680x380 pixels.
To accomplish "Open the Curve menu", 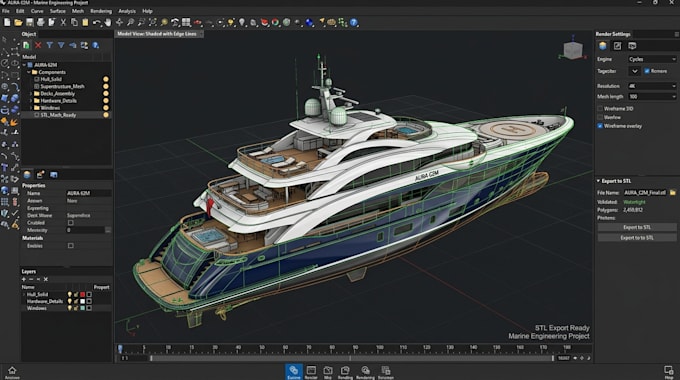I will [37, 11].
